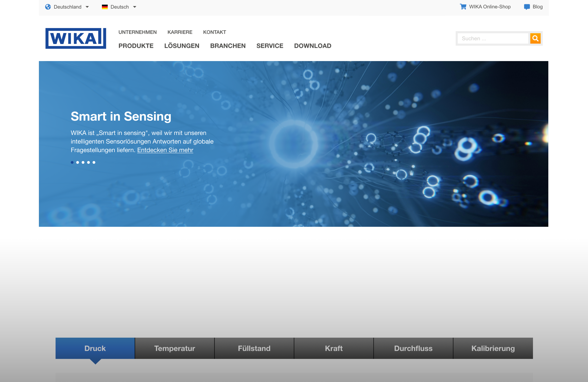Viewport: 588px width, 382px height.
Task: Expand the Deutschland country dropdown arrow
Action: click(x=87, y=7)
